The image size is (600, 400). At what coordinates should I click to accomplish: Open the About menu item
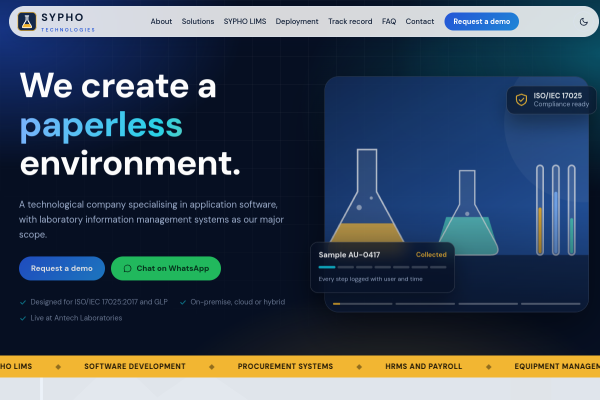(161, 21)
